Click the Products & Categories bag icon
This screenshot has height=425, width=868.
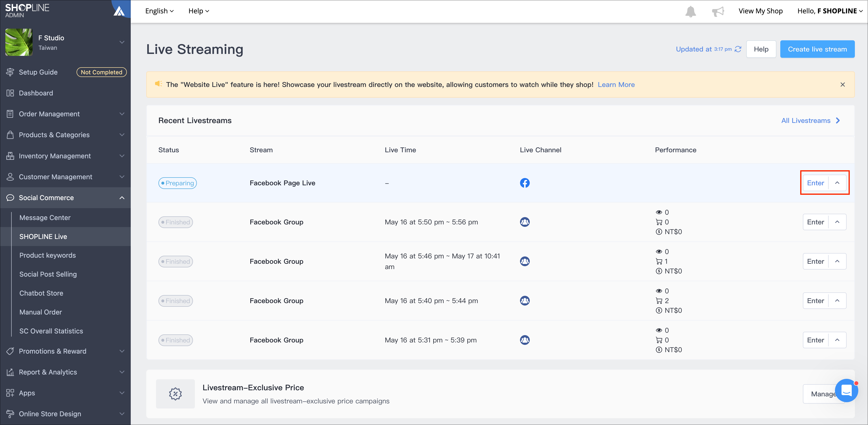coord(10,135)
